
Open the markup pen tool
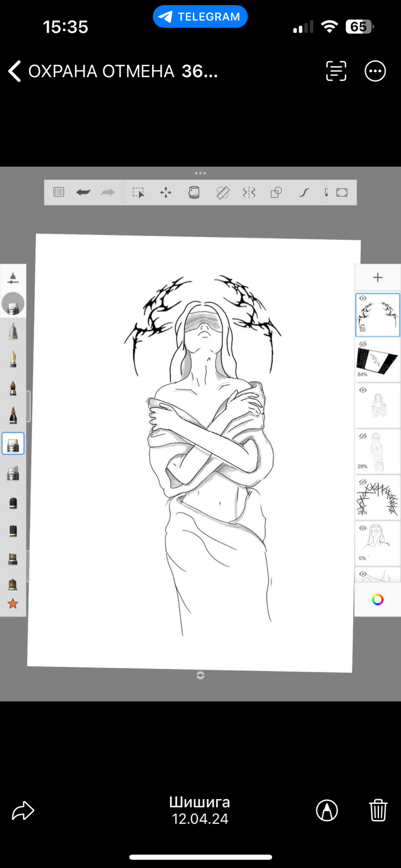pos(327,810)
